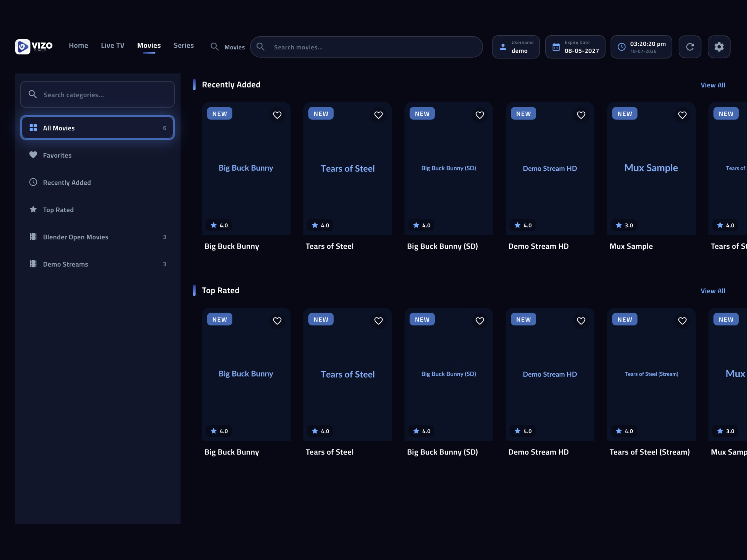Click the calendar icon by Expiry Date
The width and height of the screenshot is (747, 560).
(556, 47)
